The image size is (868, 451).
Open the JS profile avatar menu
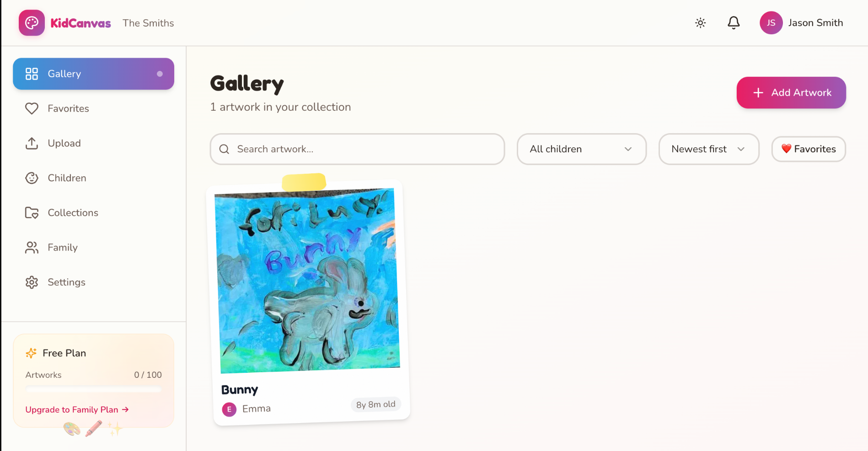click(771, 22)
